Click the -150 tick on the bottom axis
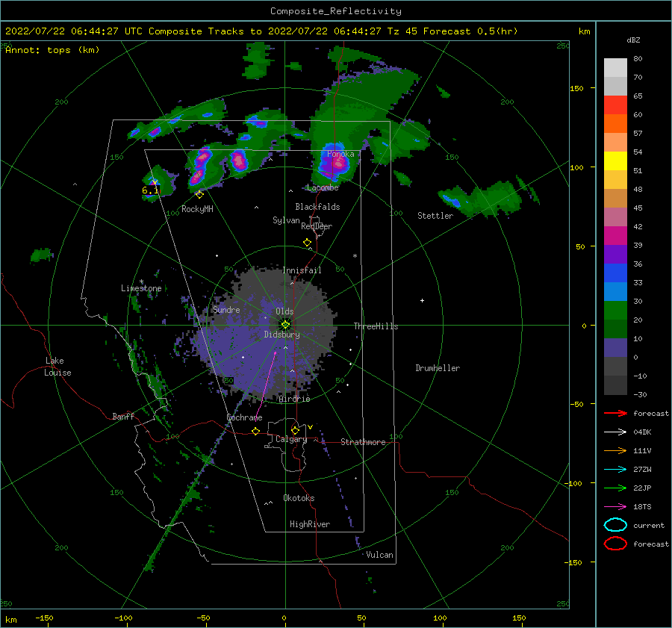The height and width of the screenshot is (628, 672). click(x=44, y=618)
